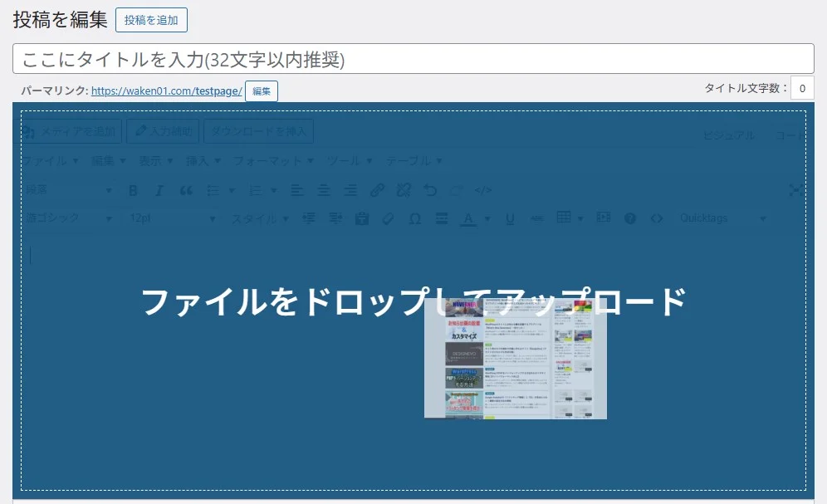Decrease indent of the paragraph
The image size is (827, 504).
[309, 218]
